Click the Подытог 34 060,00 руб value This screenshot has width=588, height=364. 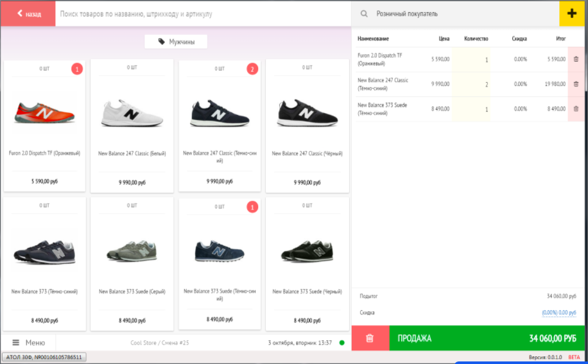(x=562, y=296)
